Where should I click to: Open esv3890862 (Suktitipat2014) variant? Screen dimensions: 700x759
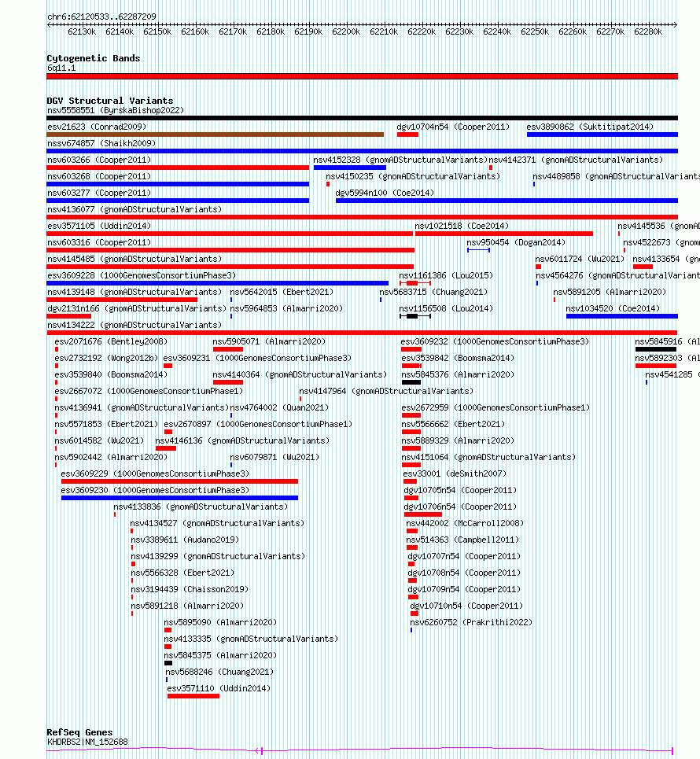coord(590,127)
